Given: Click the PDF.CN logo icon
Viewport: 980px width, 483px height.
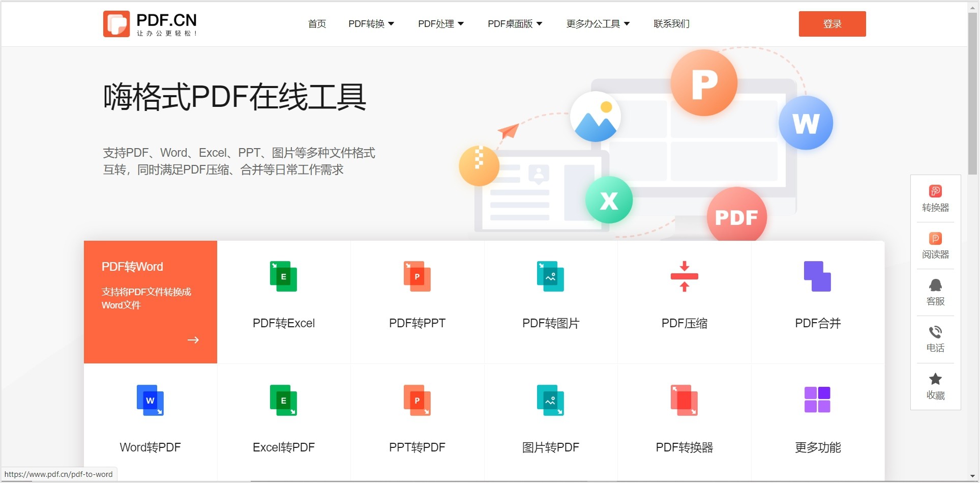Looking at the screenshot, I should (116, 24).
